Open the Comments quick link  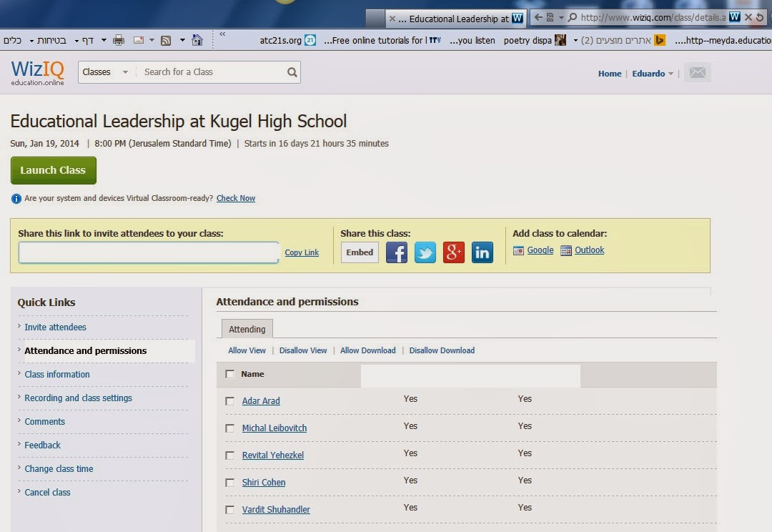click(45, 422)
